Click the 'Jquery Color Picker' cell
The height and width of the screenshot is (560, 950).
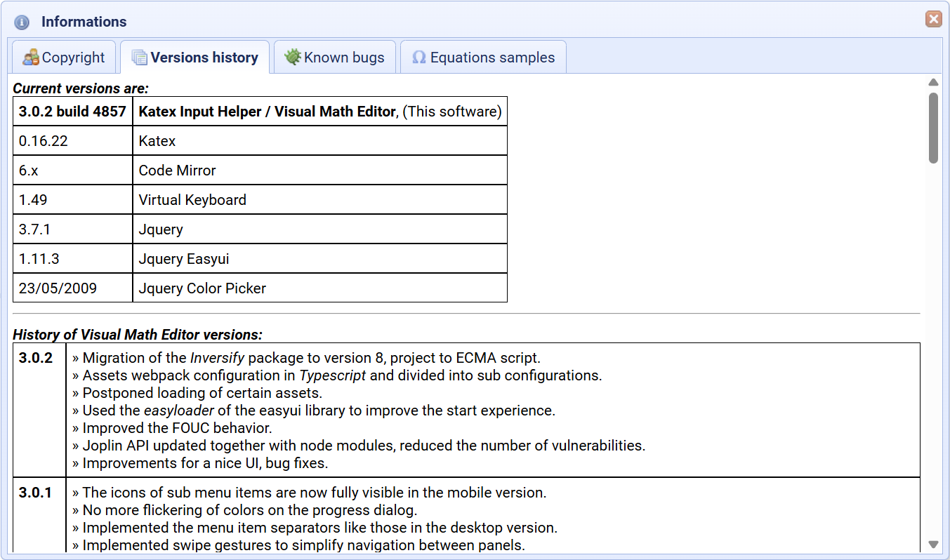pos(320,288)
